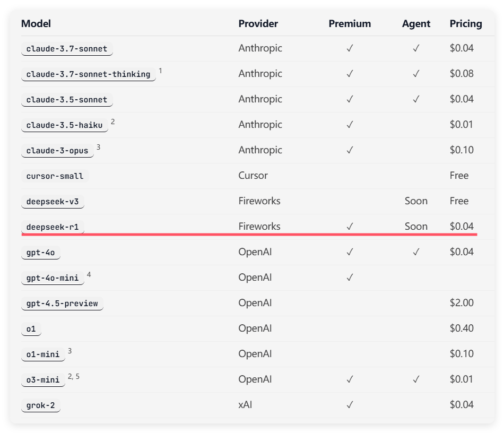Open the gpt-4.5-preview model link
The height and width of the screenshot is (433, 504).
(62, 303)
